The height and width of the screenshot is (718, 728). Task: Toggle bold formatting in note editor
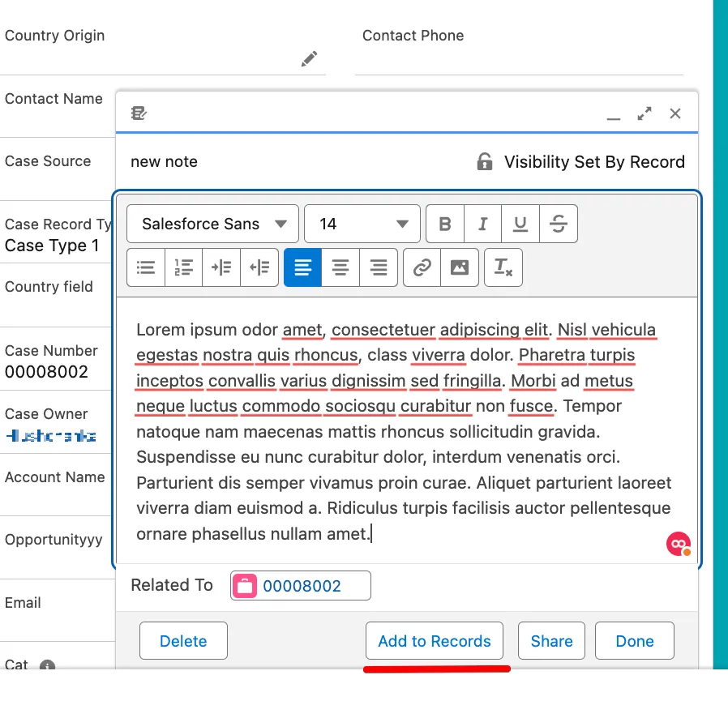click(x=445, y=224)
